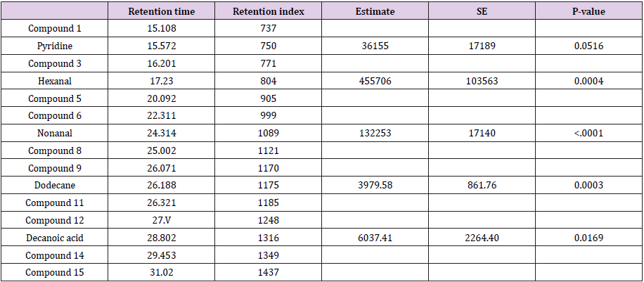Click Hexanal estimate value 455706
Image resolution: width=644 pixels, height=282 pixels.
pos(375,81)
